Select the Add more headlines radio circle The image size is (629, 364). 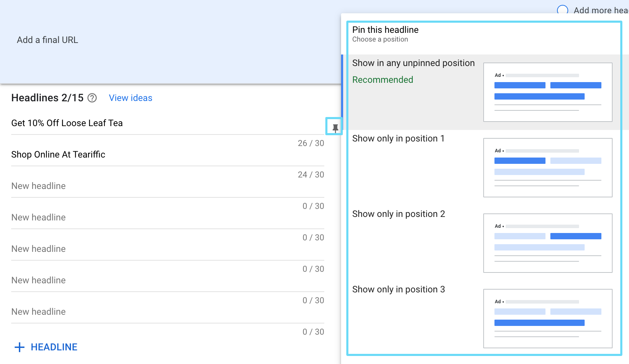(x=562, y=10)
